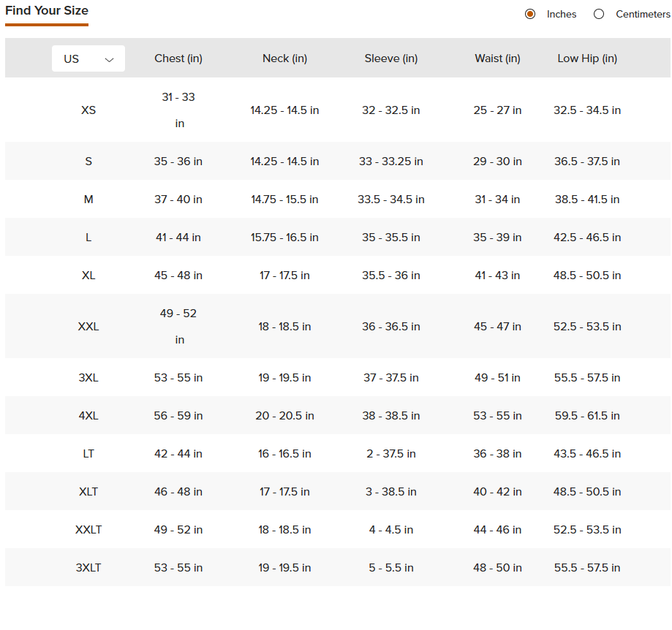Click the L row waist value 35 - 39 in

[497, 238]
